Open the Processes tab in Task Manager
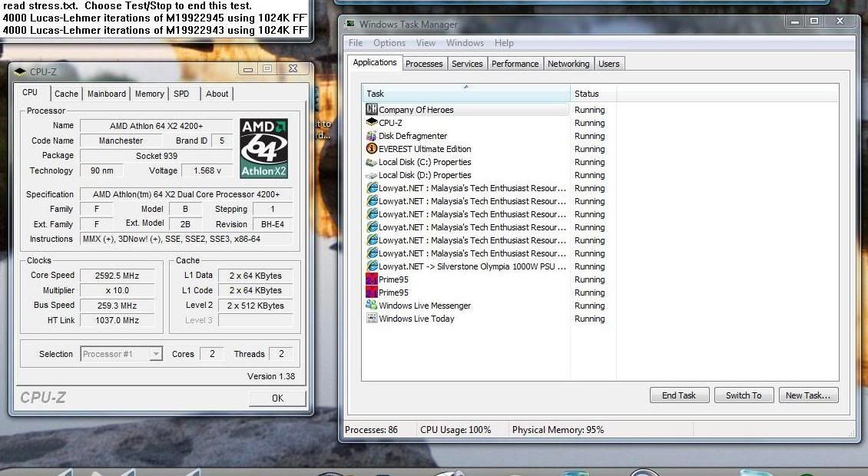Image resolution: width=868 pixels, height=476 pixels. click(x=424, y=64)
